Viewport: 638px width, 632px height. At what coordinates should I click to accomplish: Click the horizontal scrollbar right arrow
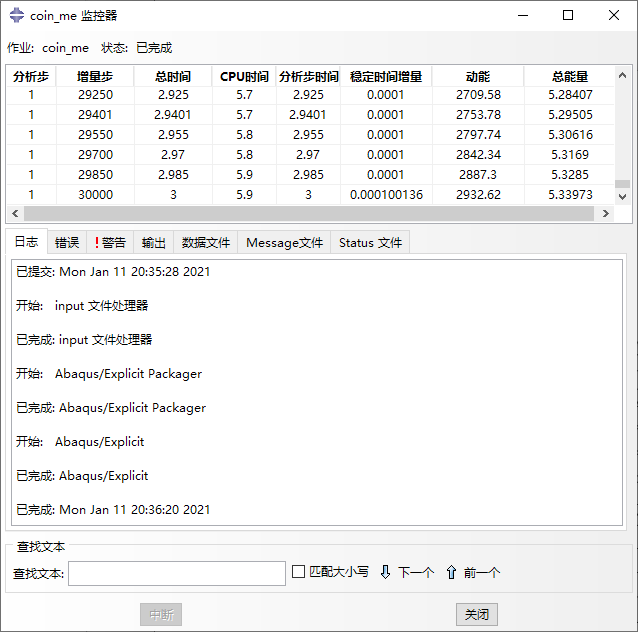click(605, 213)
